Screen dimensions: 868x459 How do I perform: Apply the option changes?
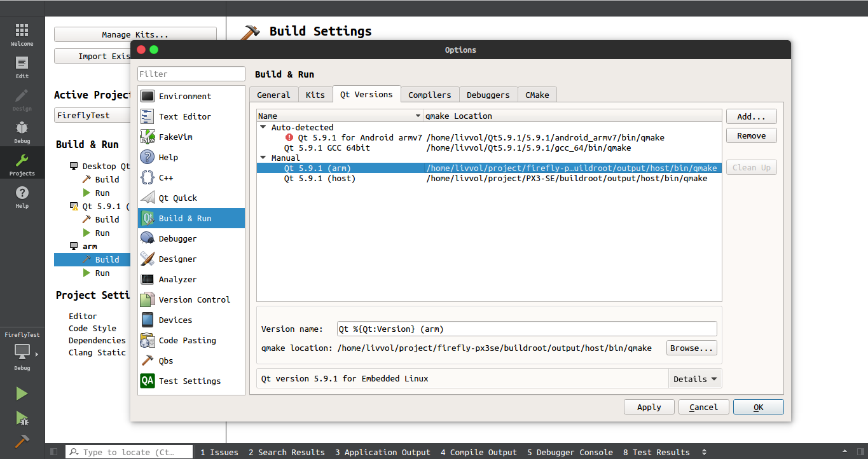point(649,407)
